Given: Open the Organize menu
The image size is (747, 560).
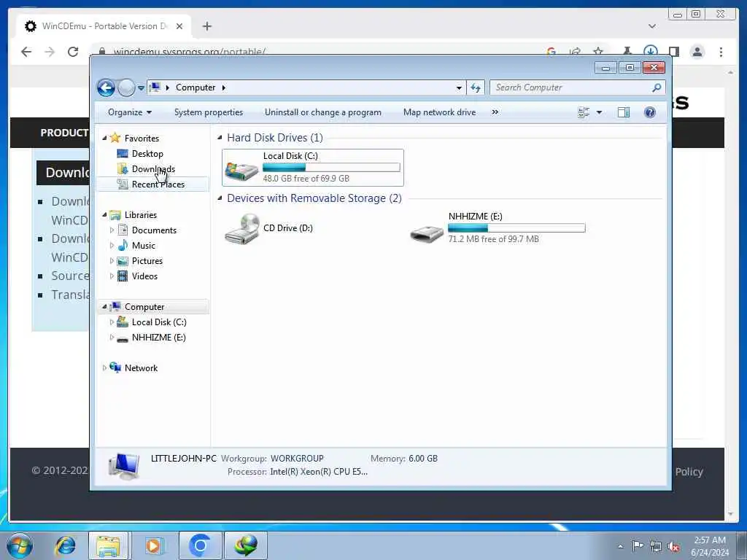Looking at the screenshot, I should pyautogui.click(x=130, y=112).
